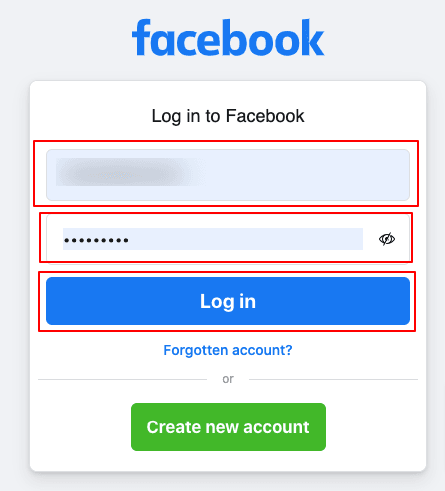
Task: Click the Log in to Facebook heading
Action: point(228,116)
